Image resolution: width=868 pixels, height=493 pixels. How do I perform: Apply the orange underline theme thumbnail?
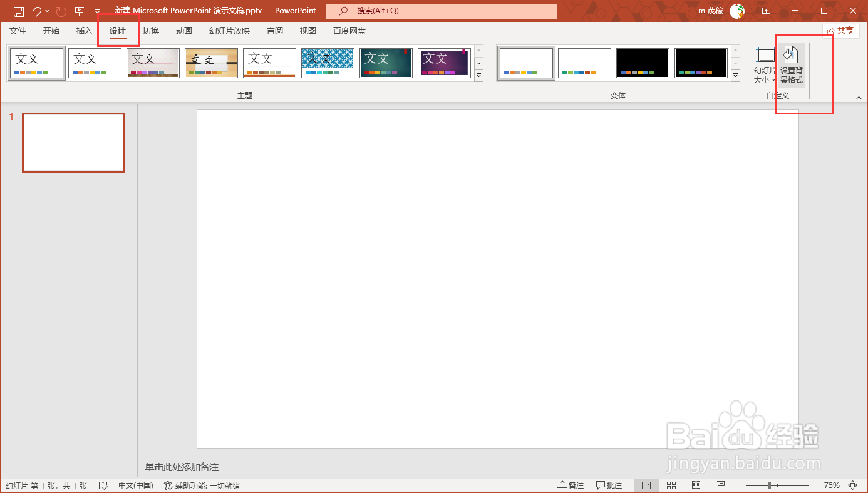(x=269, y=63)
